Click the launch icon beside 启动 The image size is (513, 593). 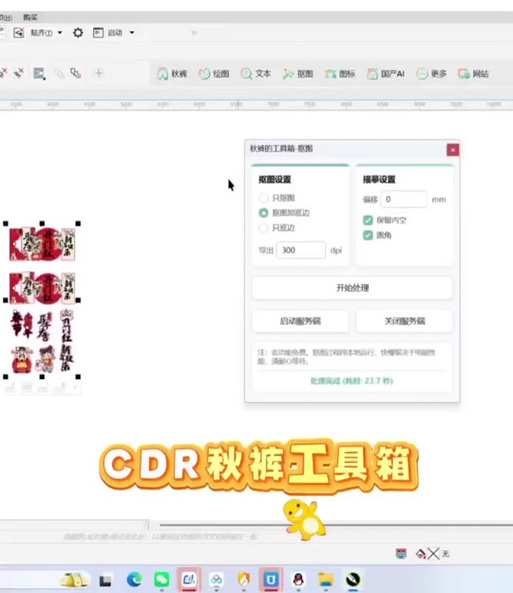(x=98, y=33)
